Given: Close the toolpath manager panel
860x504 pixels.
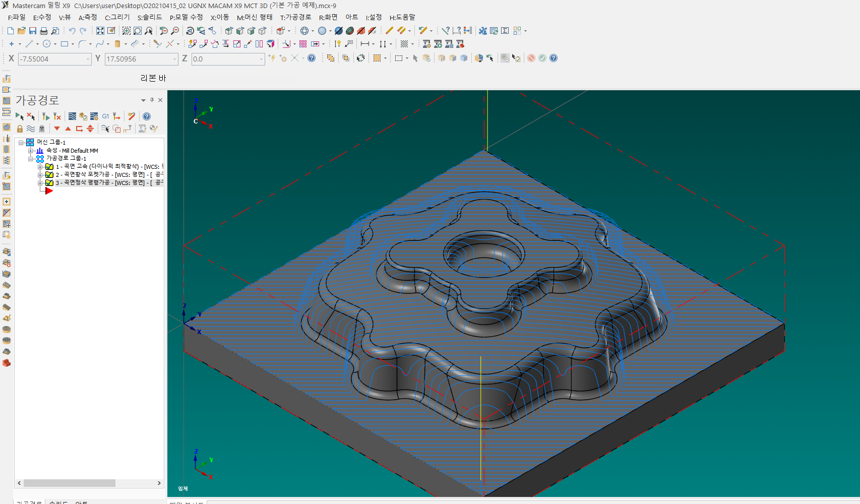Looking at the screenshot, I should [x=160, y=100].
